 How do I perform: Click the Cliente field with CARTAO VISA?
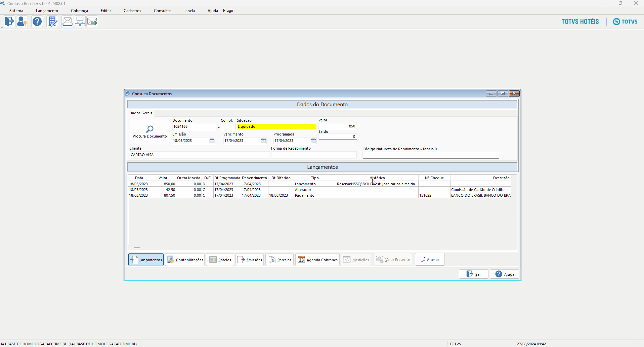point(200,155)
